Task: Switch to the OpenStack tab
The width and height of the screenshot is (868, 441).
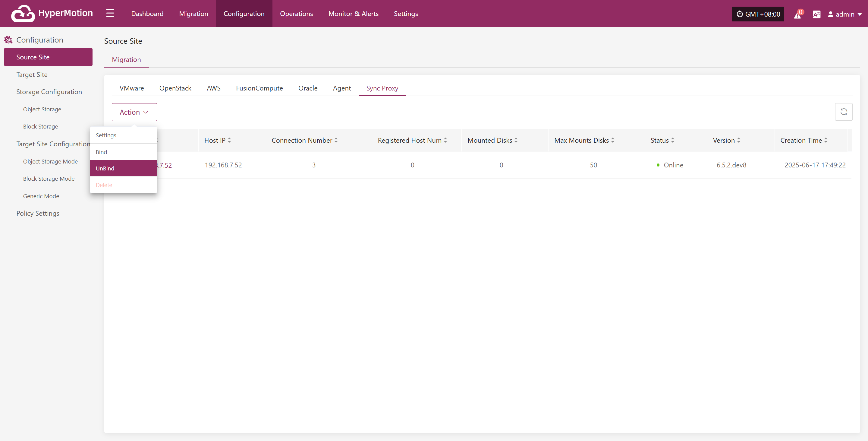Action: point(175,88)
